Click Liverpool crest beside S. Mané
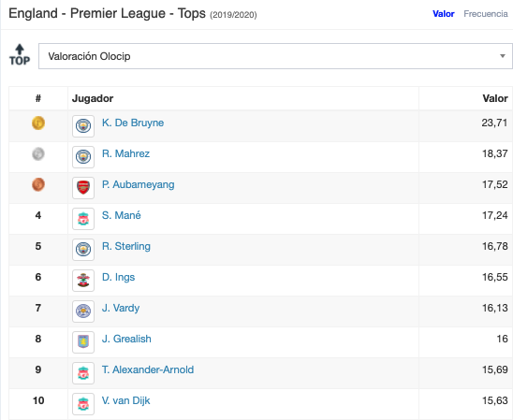 pyautogui.click(x=83, y=219)
